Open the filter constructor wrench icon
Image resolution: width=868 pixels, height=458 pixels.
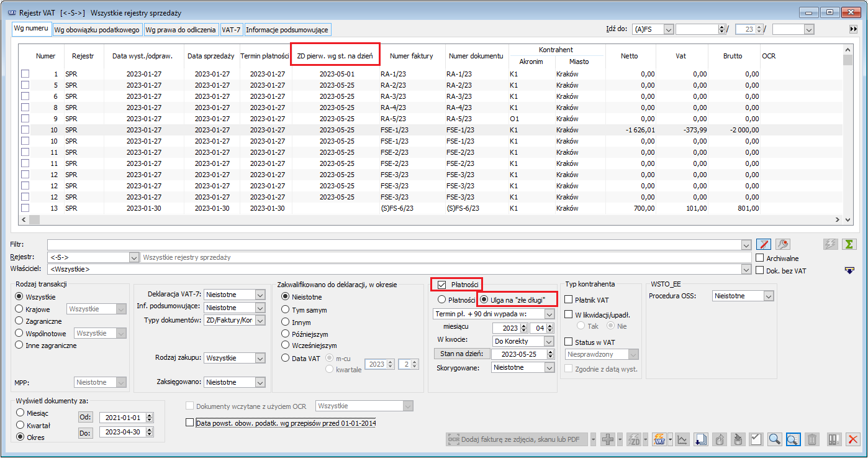coord(782,244)
